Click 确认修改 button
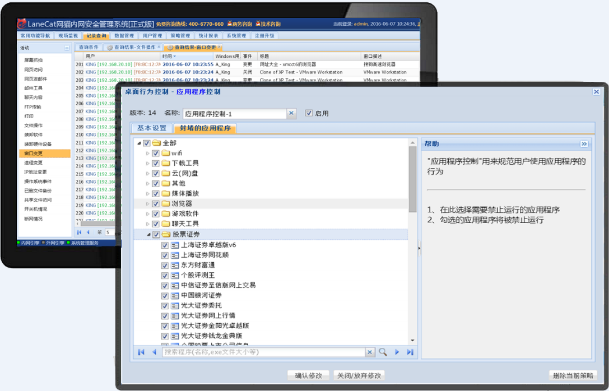Screen dimensions: 609x391 pyautogui.click(x=308, y=375)
